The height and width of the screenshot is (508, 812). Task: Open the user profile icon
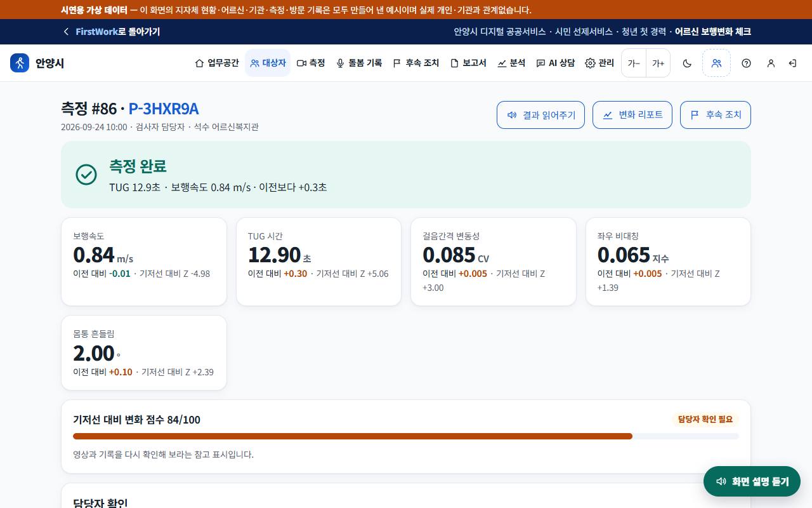click(x=771, y=63)
